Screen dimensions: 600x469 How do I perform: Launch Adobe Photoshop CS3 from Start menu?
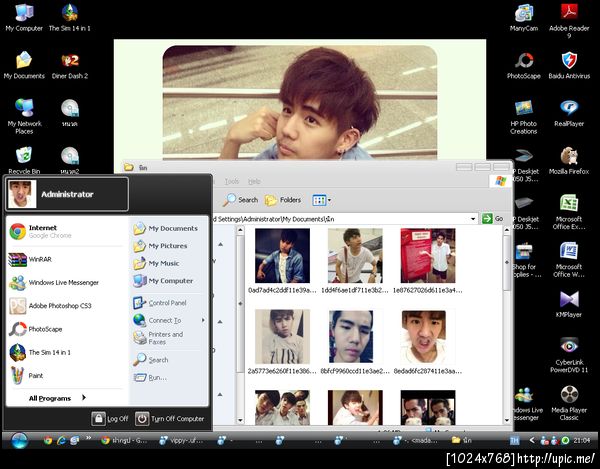66,306
